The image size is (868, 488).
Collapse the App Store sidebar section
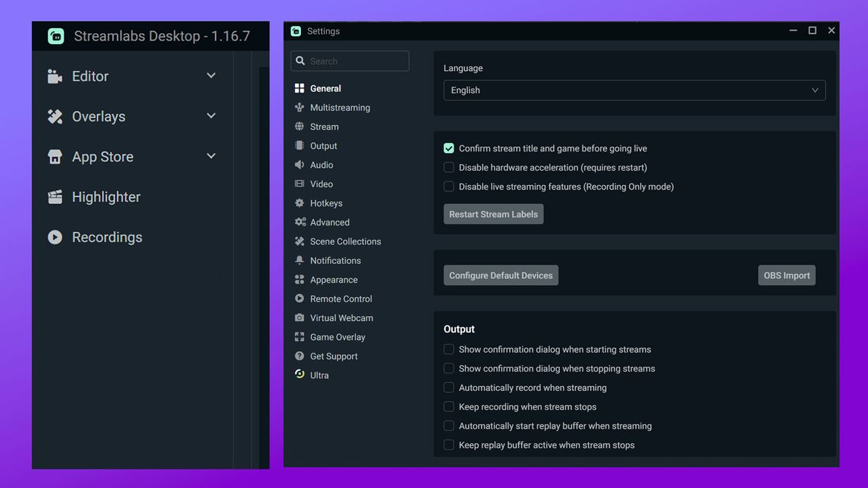click(x=211, y=156)
